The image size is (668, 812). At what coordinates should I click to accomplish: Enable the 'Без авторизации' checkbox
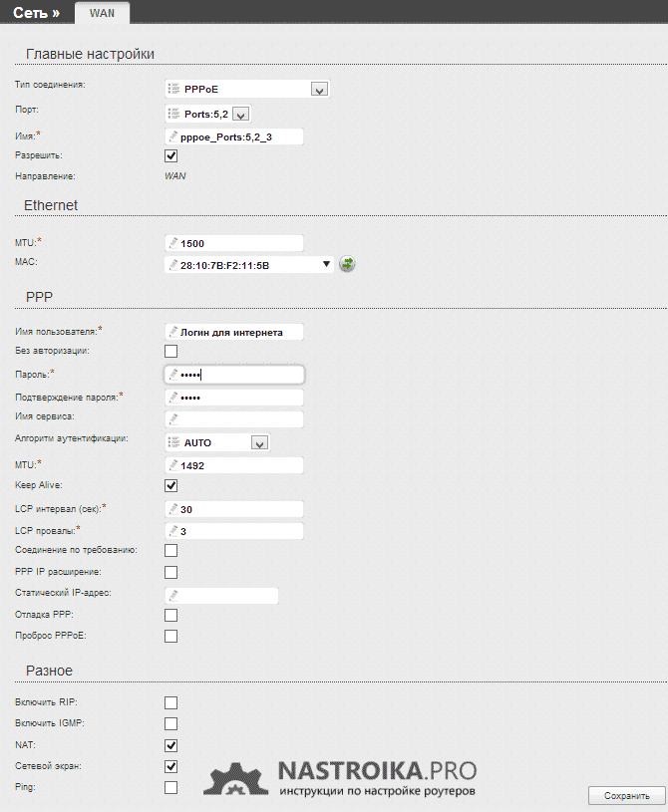point(170,352)
